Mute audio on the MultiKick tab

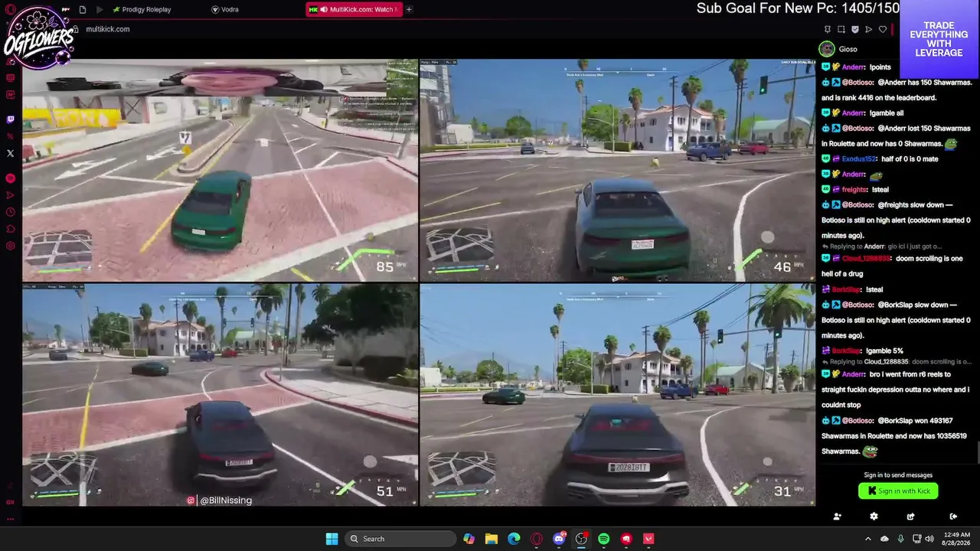[325, 9]
